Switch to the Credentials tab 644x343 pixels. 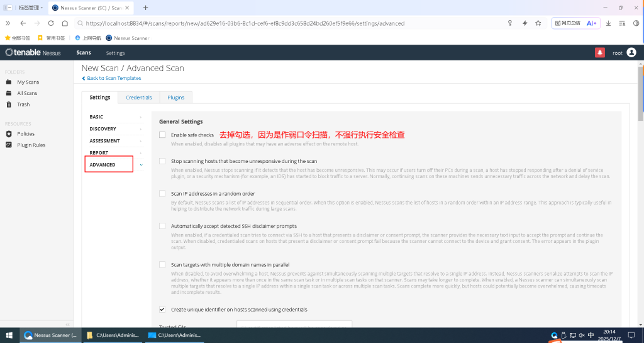click(x=138, y=98)
